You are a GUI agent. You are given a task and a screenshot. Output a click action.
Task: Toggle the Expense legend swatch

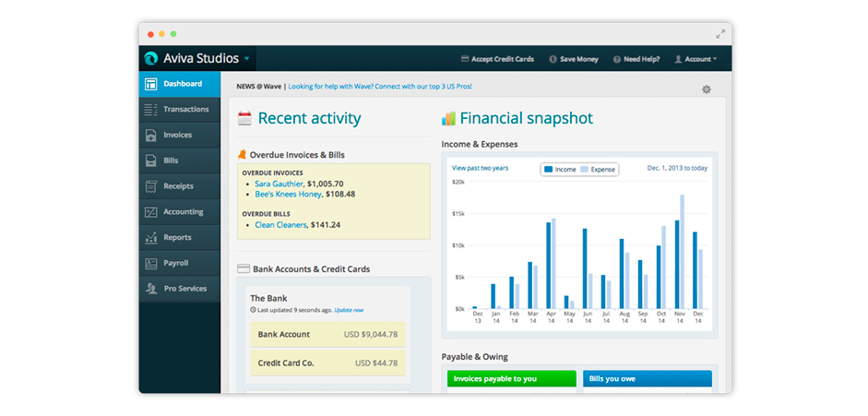(584, 170)
